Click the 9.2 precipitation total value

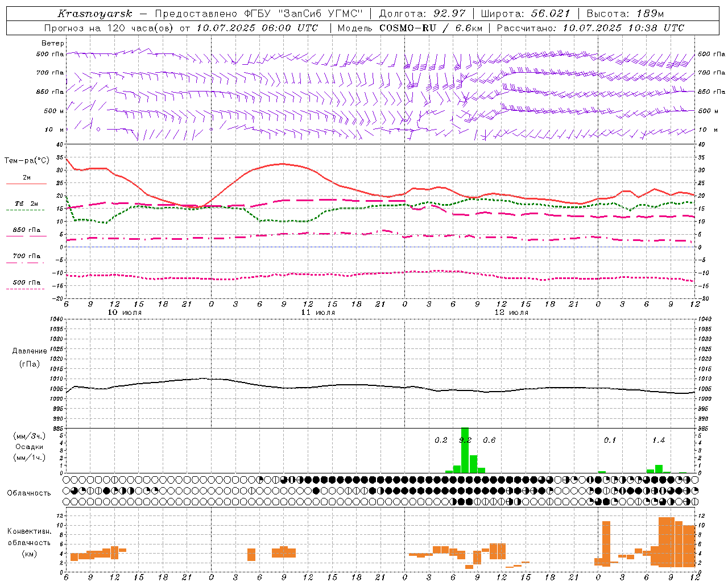(x=465, y=440)
